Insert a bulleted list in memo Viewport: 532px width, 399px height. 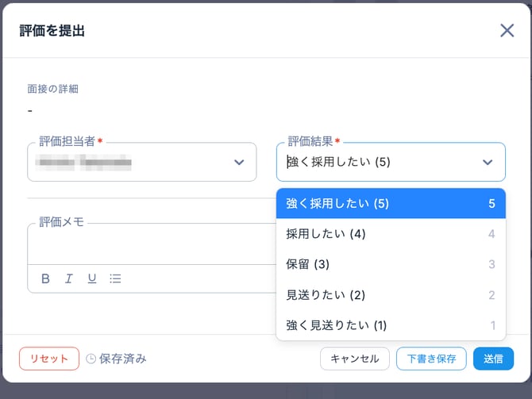(x=115, y=278)
